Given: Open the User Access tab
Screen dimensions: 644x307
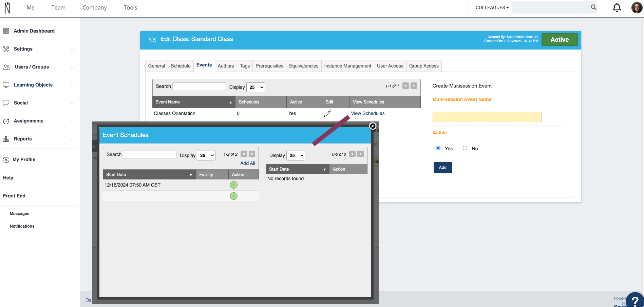Looking at the screenshot, I should click(390, 66).
